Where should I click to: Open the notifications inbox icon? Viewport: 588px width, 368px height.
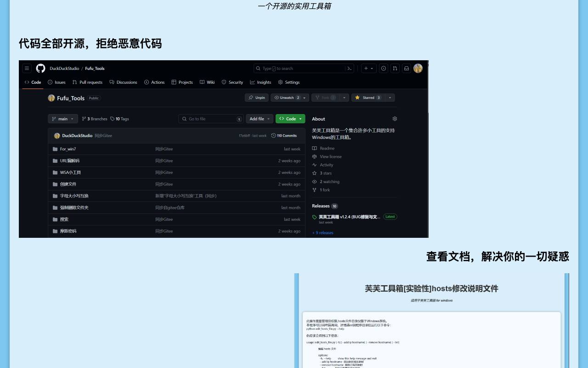(407, 69)
